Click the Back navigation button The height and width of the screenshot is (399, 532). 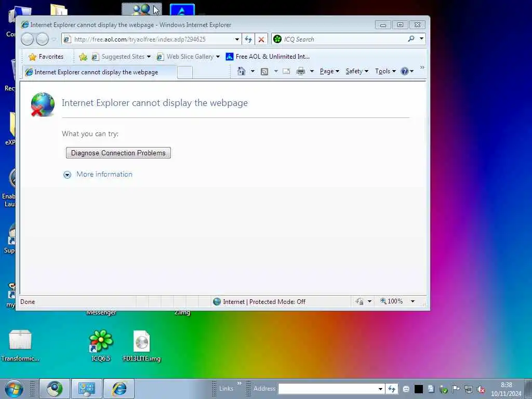click(27, 39)
